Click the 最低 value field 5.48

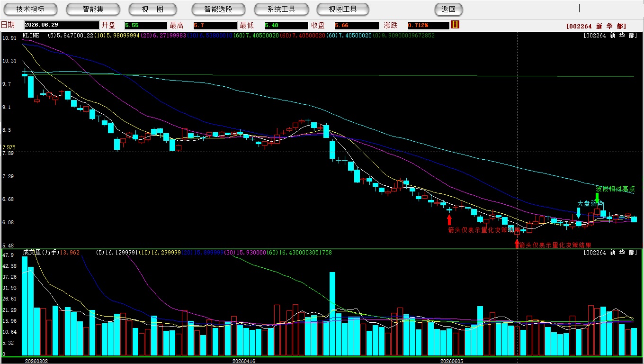(x=286, y=25)
